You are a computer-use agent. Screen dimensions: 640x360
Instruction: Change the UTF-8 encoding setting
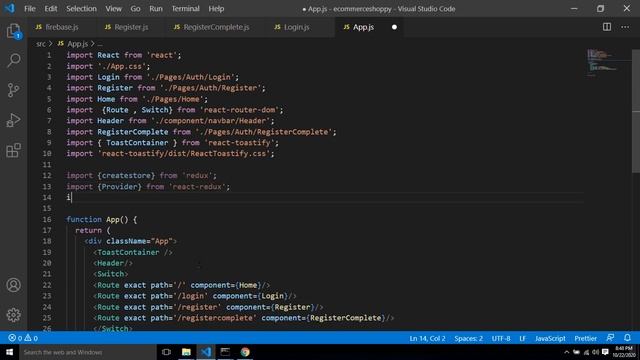pyautogui.click(x=501, y=338)
